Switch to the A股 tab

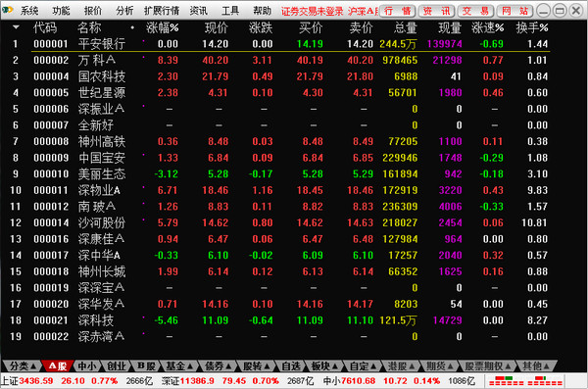pyautogui.click(x=58, y=365)
